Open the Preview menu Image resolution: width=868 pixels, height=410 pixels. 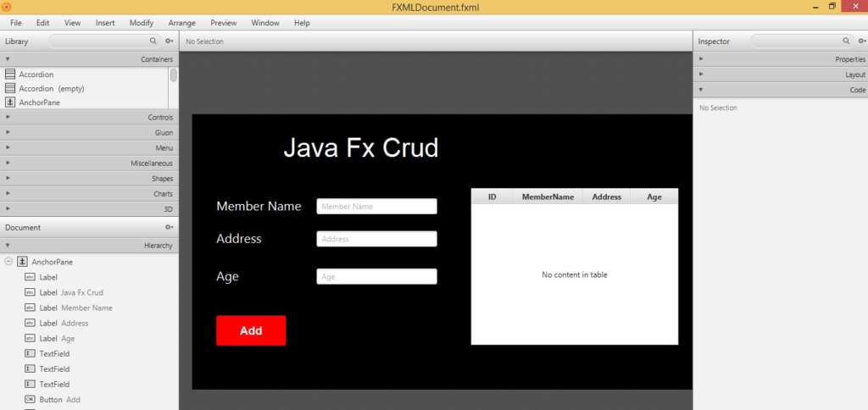224,23
